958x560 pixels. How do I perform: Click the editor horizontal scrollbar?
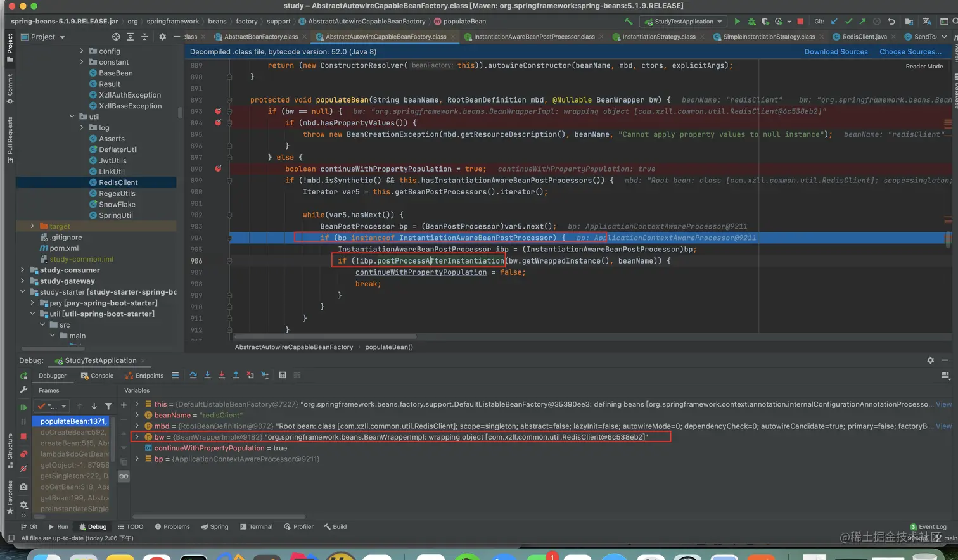click(325, 336)
